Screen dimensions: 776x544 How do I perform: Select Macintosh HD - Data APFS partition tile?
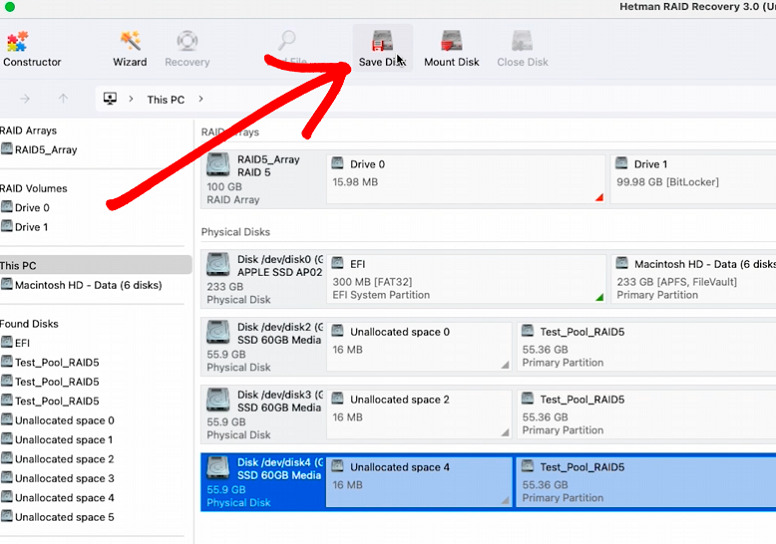693,279
